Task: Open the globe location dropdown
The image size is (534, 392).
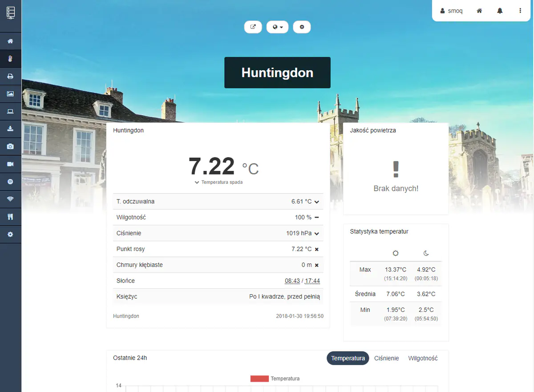Action: (277, 27)
